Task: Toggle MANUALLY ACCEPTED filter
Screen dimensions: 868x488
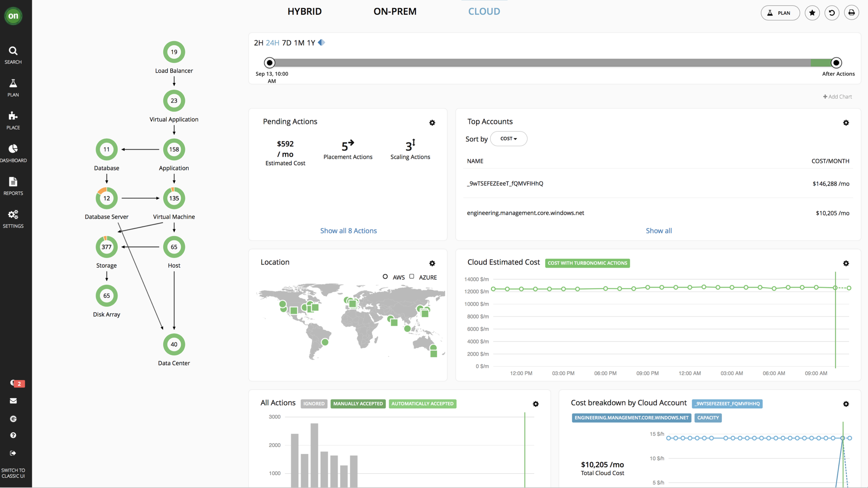Action: 358,403
